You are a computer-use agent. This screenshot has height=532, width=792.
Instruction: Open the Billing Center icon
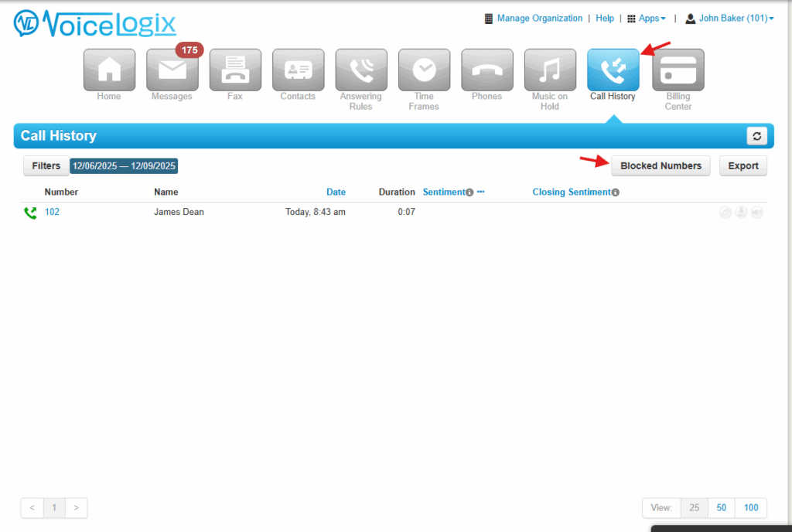coord(678,70)
